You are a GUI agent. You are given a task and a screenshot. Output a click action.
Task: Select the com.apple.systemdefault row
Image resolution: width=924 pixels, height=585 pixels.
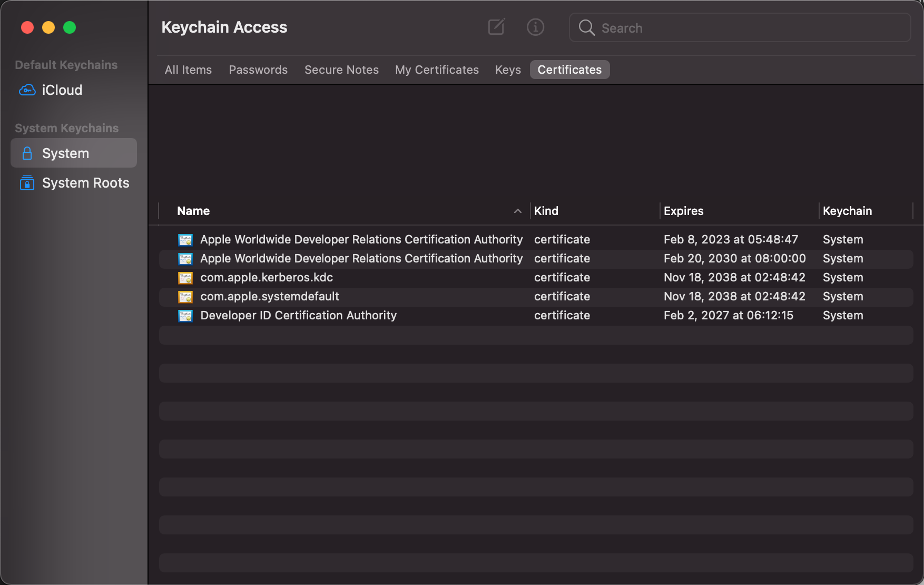(536, 297)
